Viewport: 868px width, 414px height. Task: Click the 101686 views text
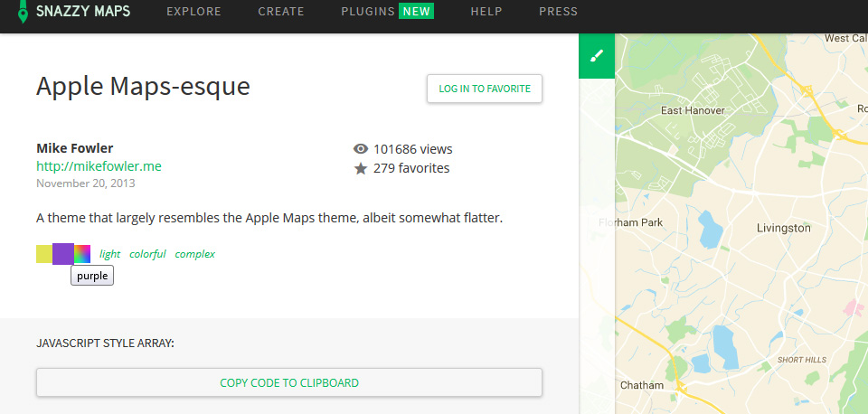click(x=413, y=149)
